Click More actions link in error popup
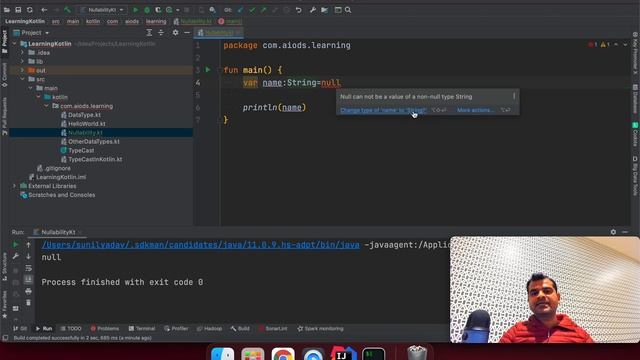640x360 pixels. (x=475, y=110)
